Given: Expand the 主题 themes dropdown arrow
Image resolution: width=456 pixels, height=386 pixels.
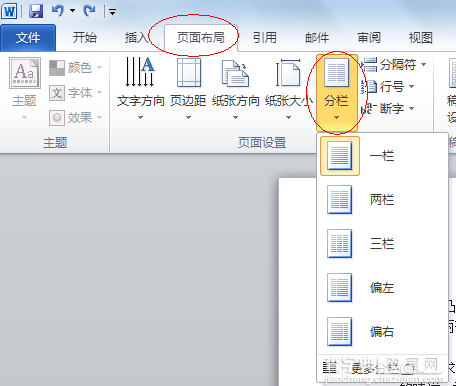Looking at the screenshot, I should pyautogui.click(x=24, y=117).
